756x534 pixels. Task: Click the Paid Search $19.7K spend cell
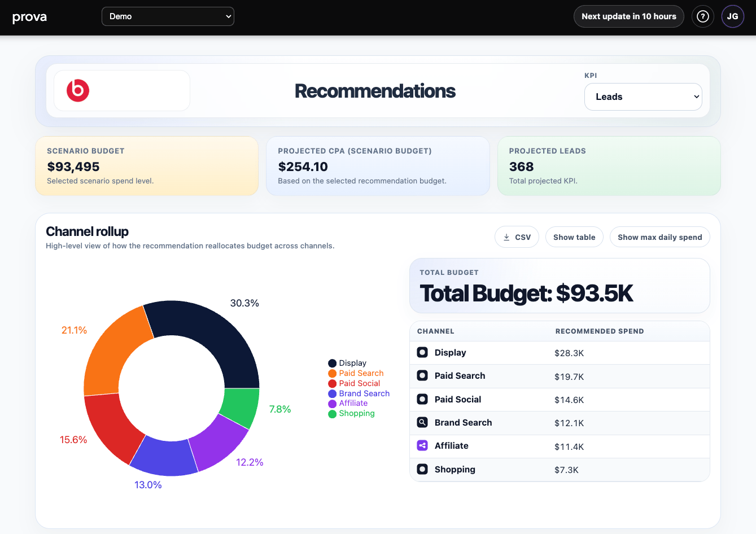[x=569, y=377]
